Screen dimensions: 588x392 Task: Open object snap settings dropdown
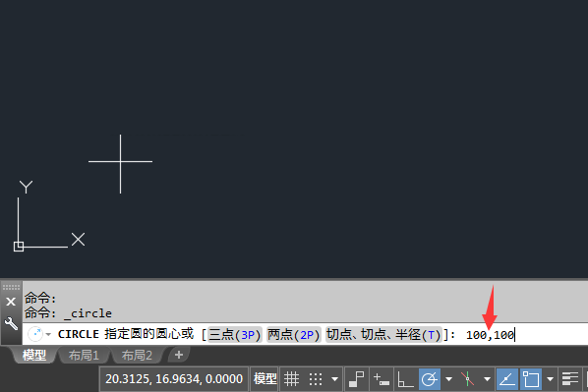click(550, 379)
